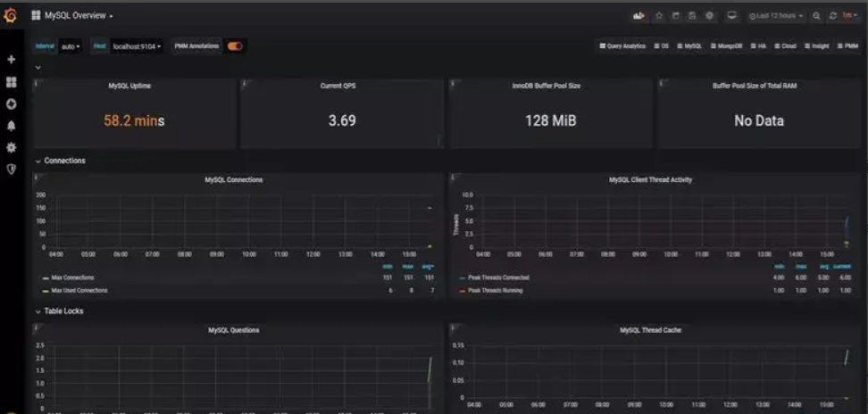
Task: Toggle the PMM Annotations switch
Action: coord(235,46)
